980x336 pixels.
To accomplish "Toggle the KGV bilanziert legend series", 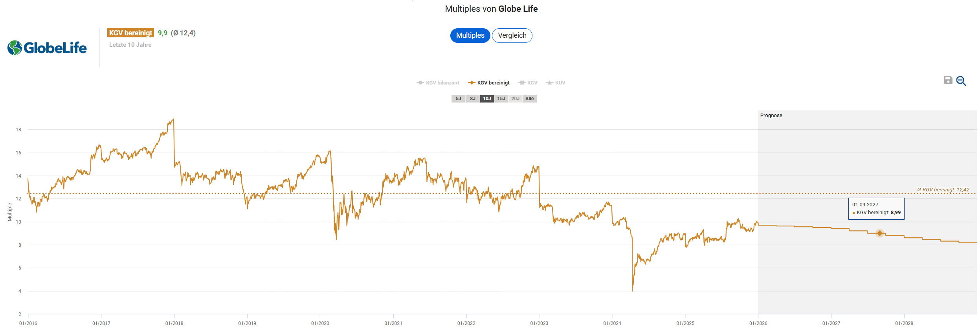I will (x=438, y=83).
